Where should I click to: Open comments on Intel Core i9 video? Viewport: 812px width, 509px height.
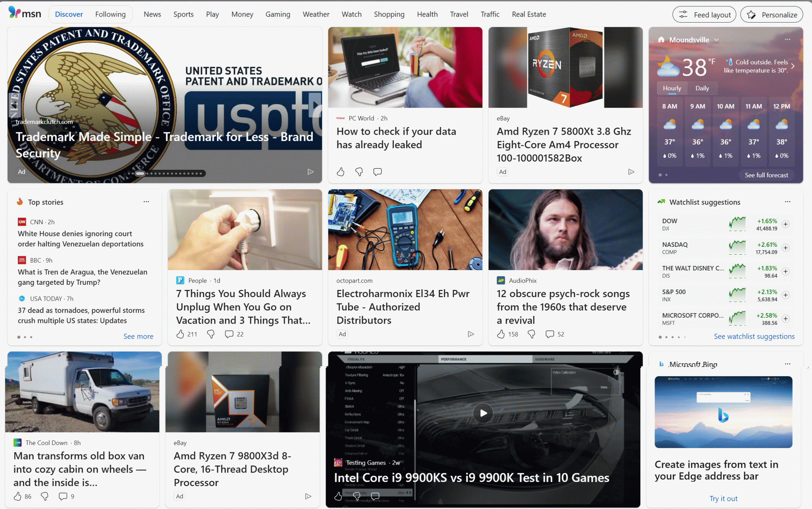pos(375,496)
